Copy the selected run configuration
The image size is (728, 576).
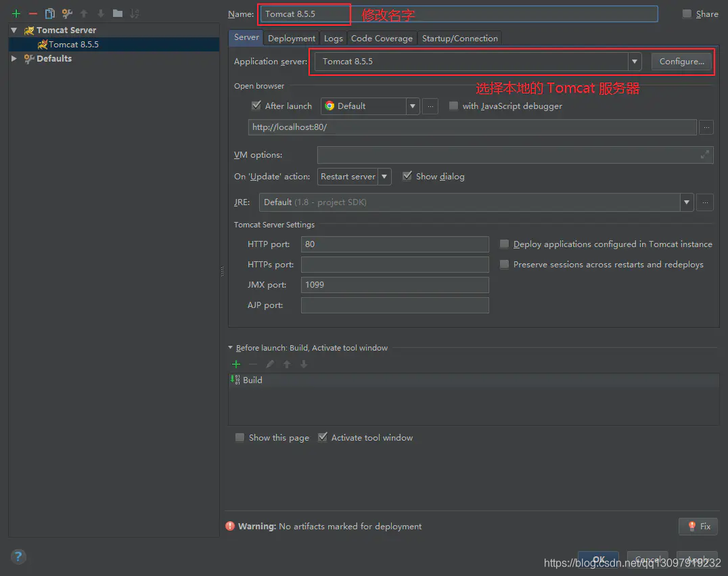click(x=49, y=14)
